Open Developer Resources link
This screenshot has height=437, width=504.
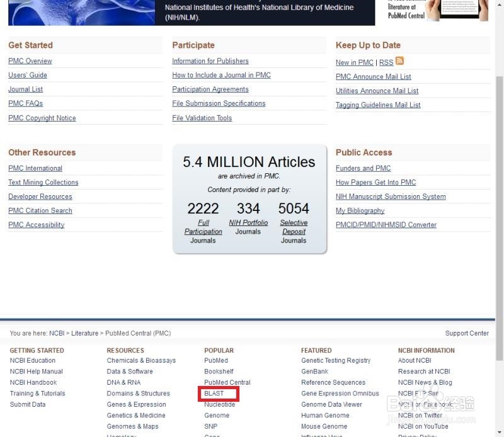(x=40, y=196)
